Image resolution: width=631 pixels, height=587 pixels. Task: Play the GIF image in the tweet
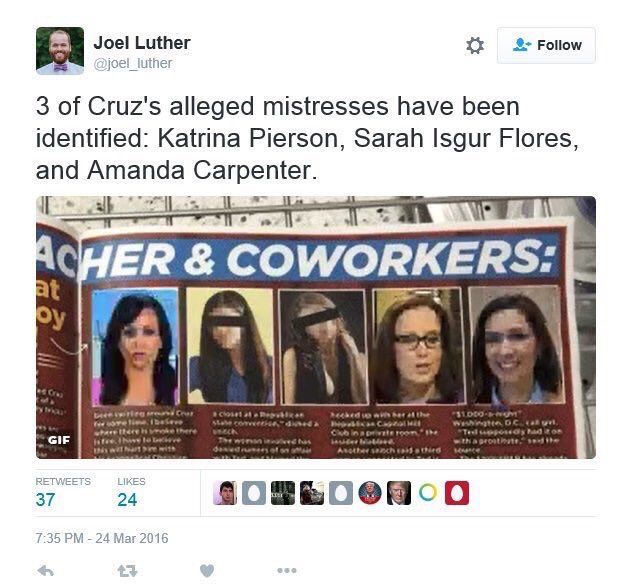[316, 327]
